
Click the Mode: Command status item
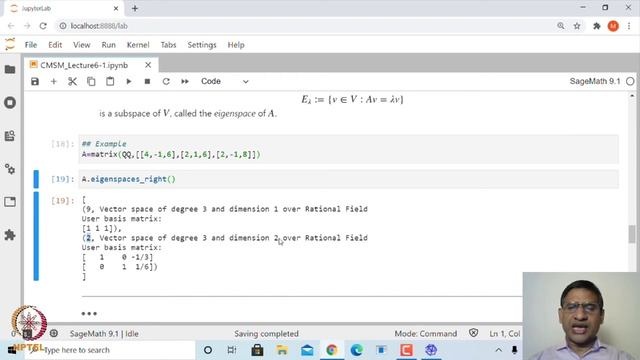click(426, 334)
